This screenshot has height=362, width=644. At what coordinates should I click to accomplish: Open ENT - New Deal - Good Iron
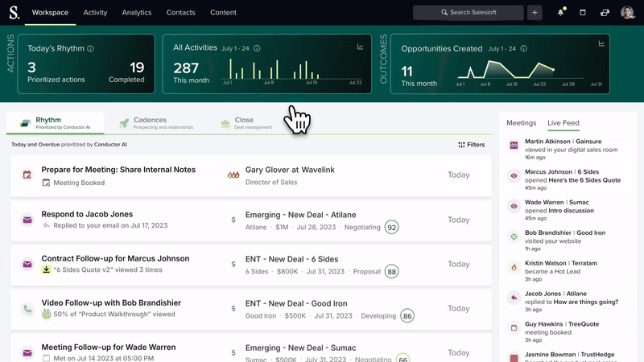tap(296, 303)
